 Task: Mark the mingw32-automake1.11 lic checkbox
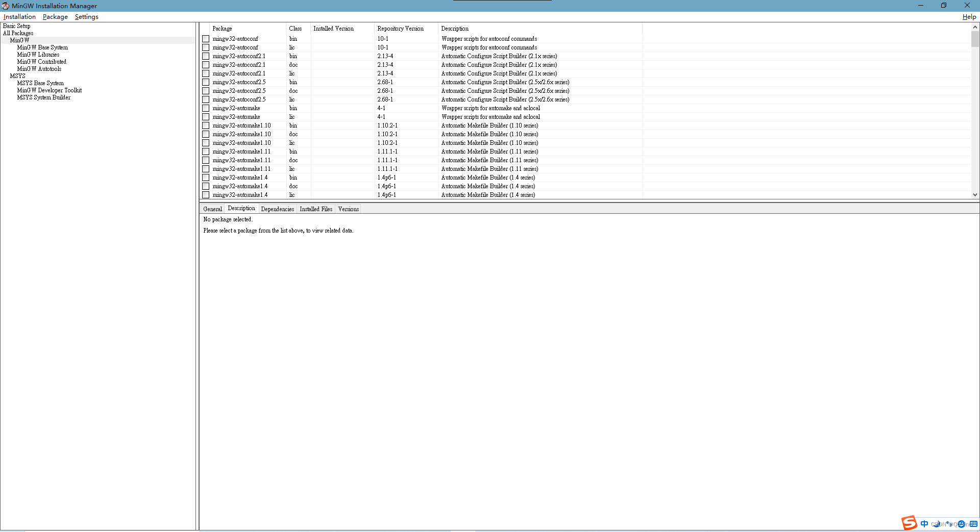(x=206, y=169)
